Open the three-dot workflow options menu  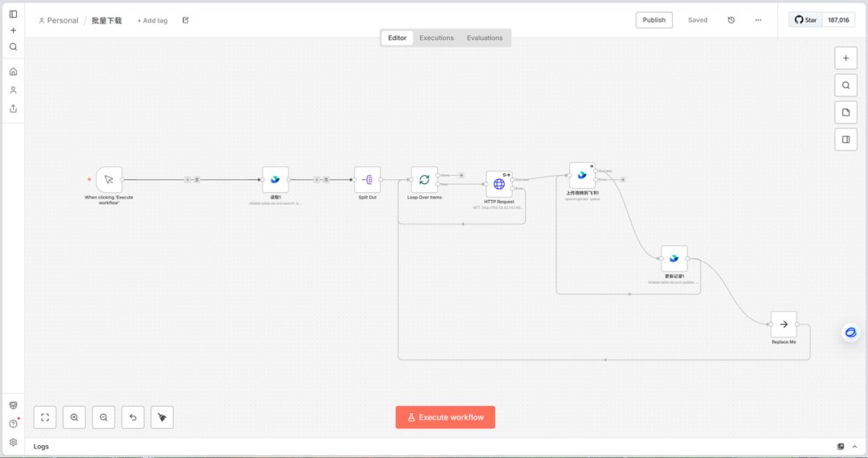[759, 20]
